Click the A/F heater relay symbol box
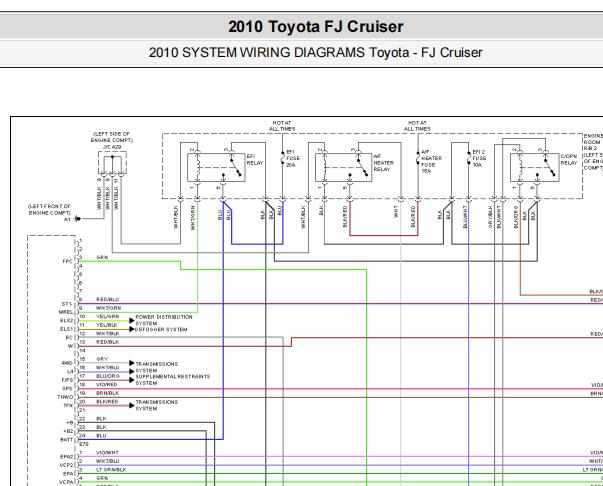603x486 pixels. [x=344, y=167]
